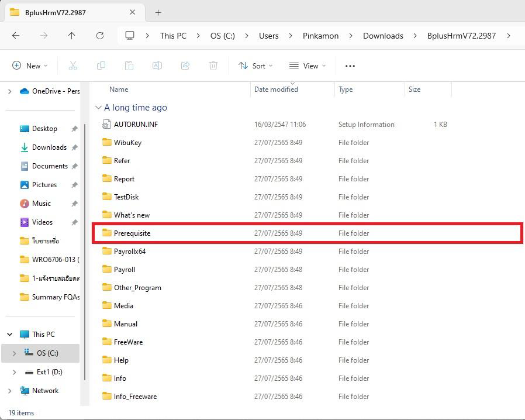Select Pictures in the quick access sidebar
The width and height of the screenshot is (525, 420).
point(44,185)
